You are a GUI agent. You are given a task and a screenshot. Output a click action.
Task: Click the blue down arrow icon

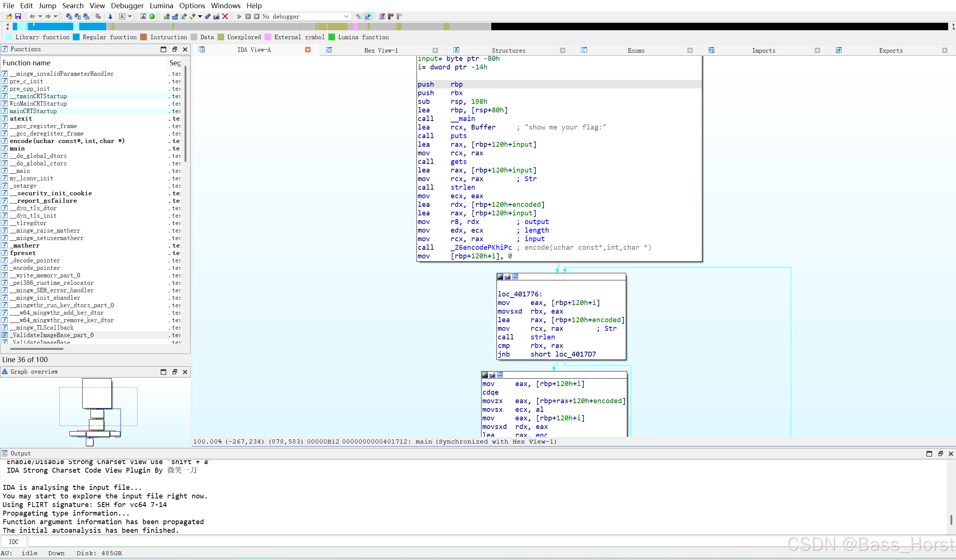click(x=110, y=16)
